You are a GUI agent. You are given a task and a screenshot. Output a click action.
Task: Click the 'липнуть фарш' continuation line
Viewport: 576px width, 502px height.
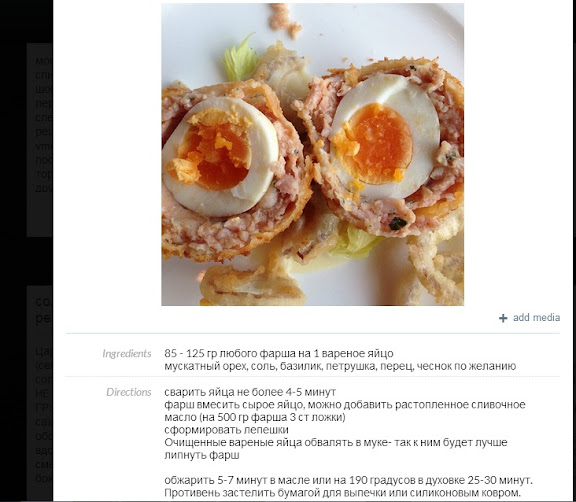(202, 455)
